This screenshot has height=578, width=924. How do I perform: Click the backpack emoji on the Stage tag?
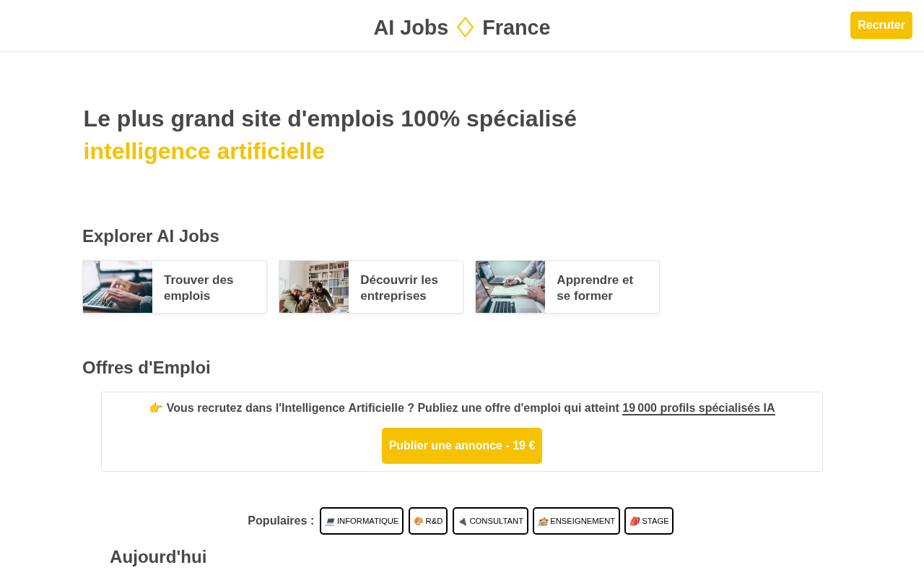(x=635, y=522)
